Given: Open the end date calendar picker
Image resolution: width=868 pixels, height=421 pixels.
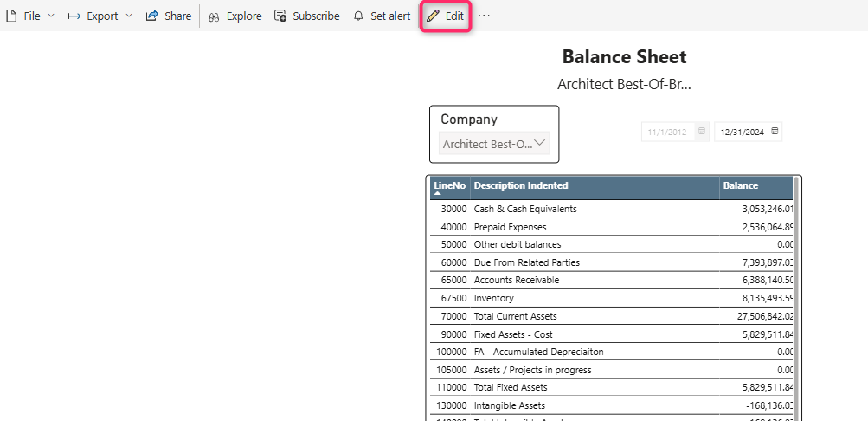Looking at the screenshot, I should (x=775, y=132).
